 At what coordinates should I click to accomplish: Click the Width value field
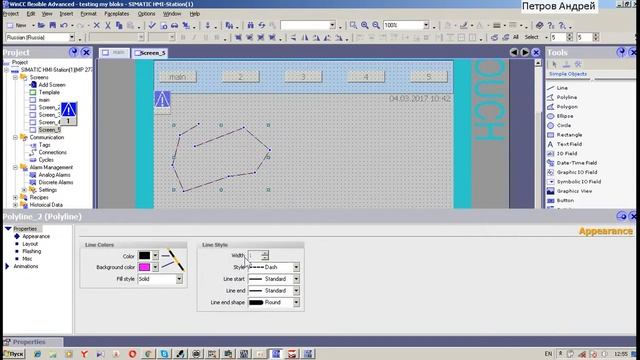point(255,256)
